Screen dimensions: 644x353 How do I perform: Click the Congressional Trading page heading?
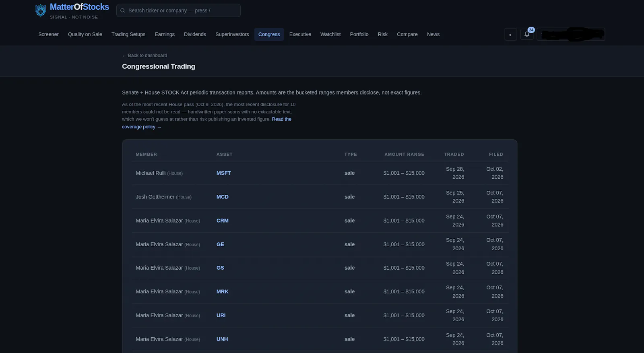coord(159,66)
